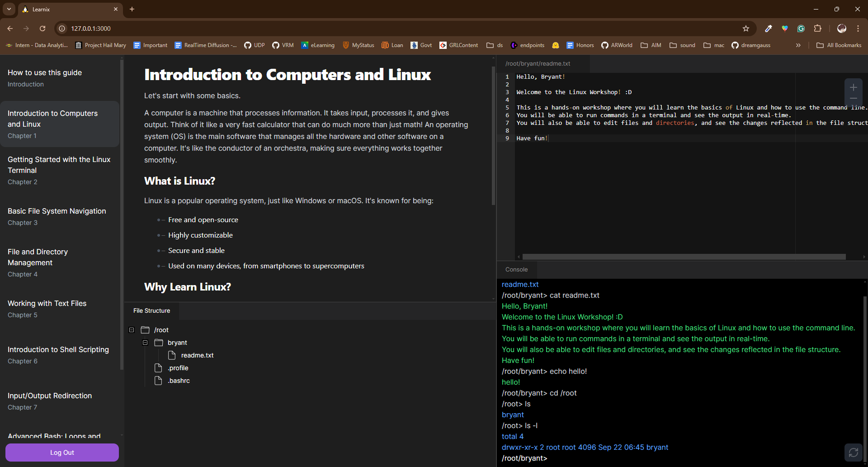Select the File Structure tab
Screen dimensions: 868x467
click(x=152, y=310)
